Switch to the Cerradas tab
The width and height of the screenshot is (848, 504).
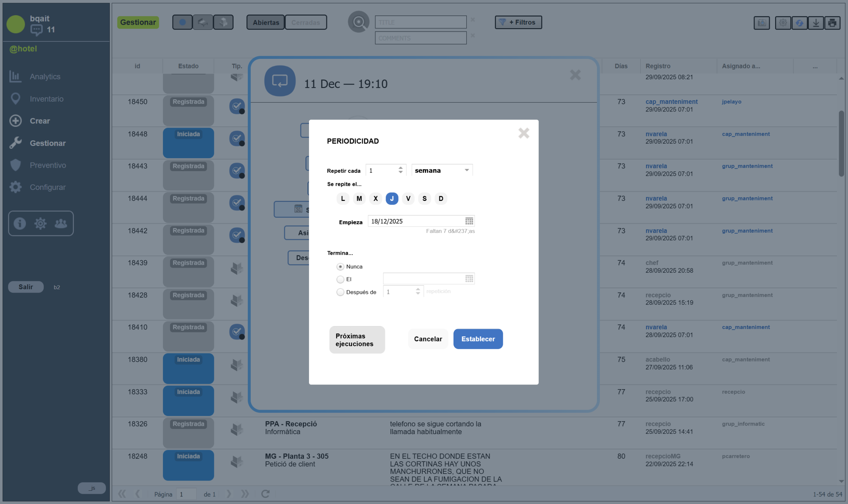click(x=305, y=23)
